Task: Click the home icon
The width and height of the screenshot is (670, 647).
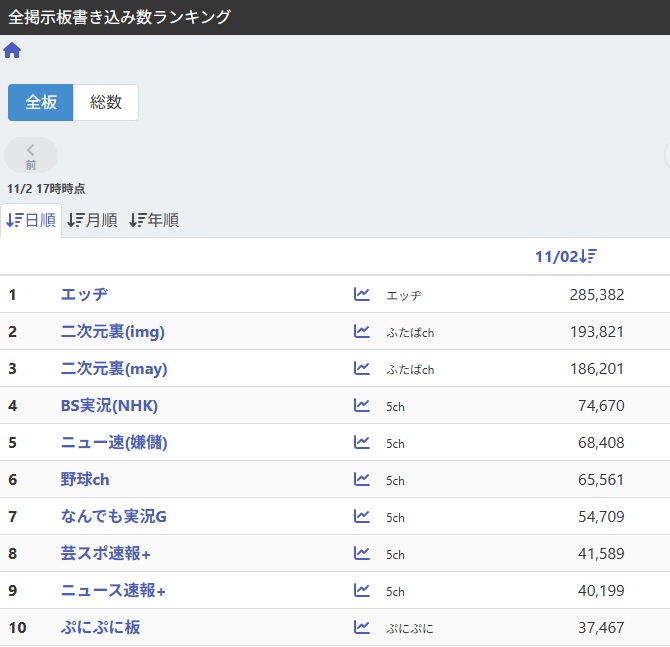Action: pyautogui.click(x=12, y=51)
